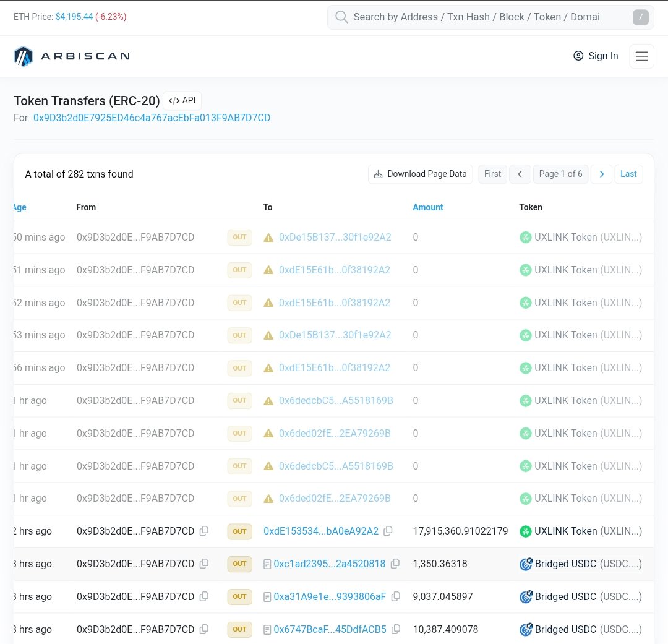Open address 0x9D3b2d0E7925ED46c4a767acEbFa013F9AB7D7CD

[x=152, y=118]
